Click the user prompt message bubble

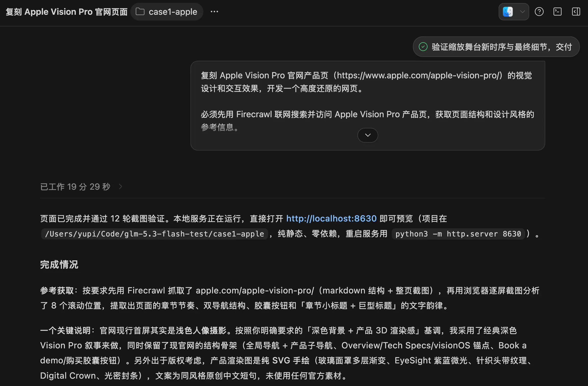[368, 106]
